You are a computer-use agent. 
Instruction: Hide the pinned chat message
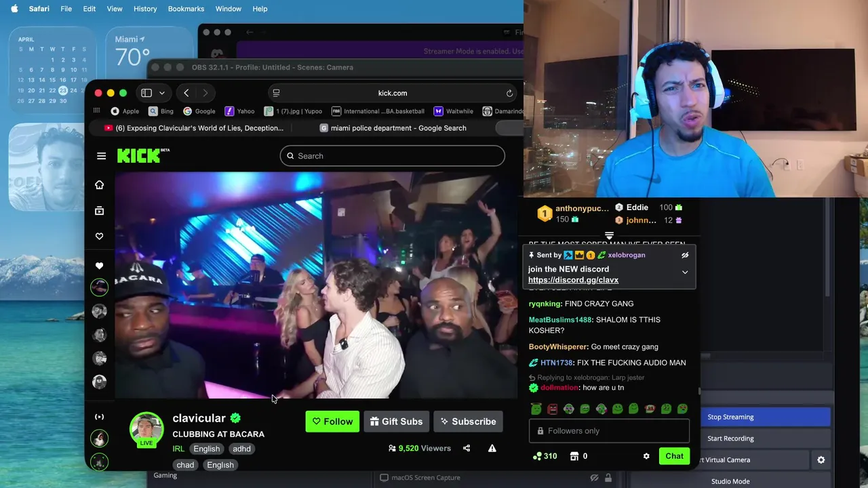[685, 255]
